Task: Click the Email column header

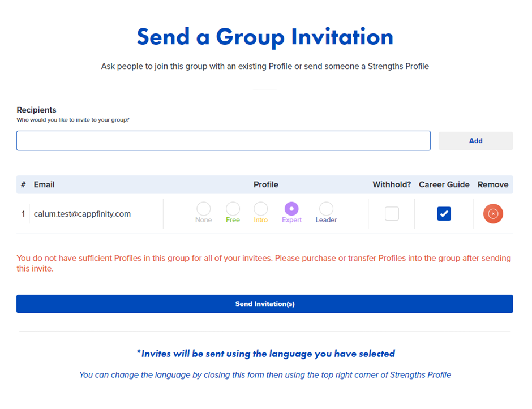Action: click(44, 184)
